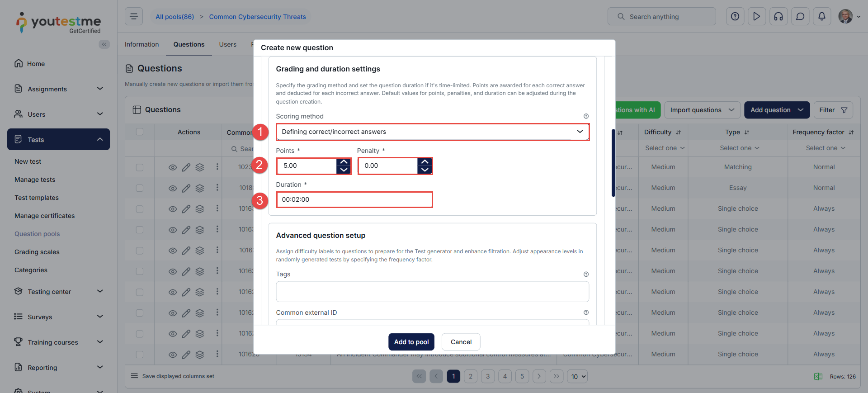Image resolution: width=868 pixels, height=393 pixels.
Task: Open the Difficulty Select one filter
Action: point(665,148)
